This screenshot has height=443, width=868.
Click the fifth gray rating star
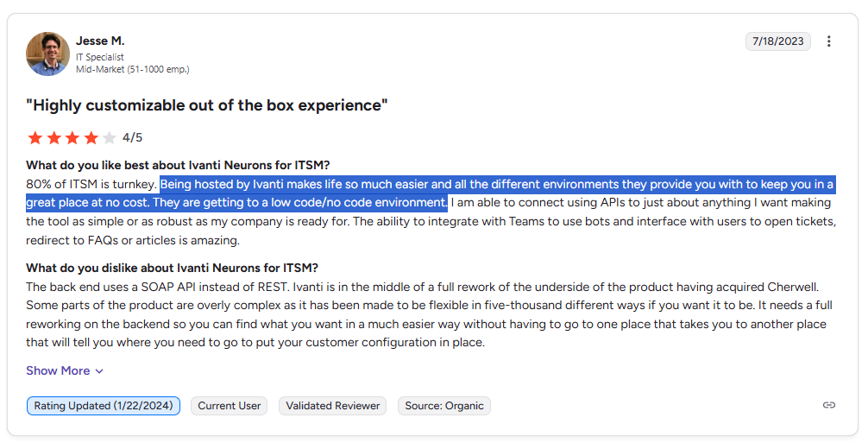point(110,137)
